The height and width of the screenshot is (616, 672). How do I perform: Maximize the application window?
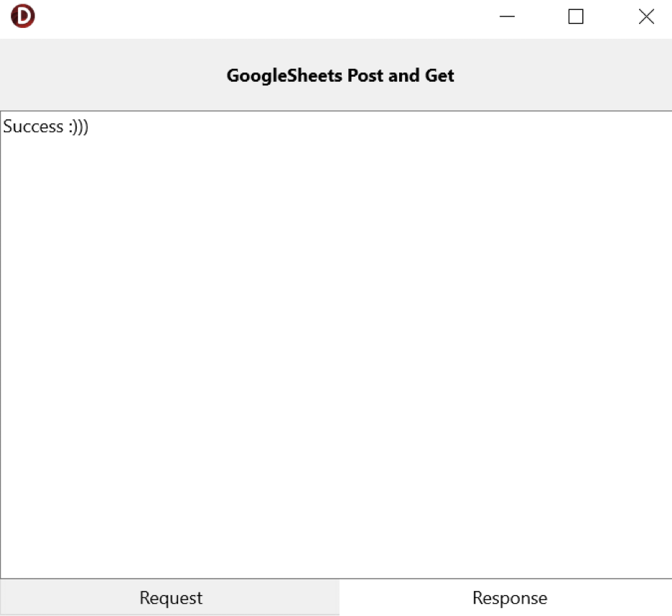[576, 17]
